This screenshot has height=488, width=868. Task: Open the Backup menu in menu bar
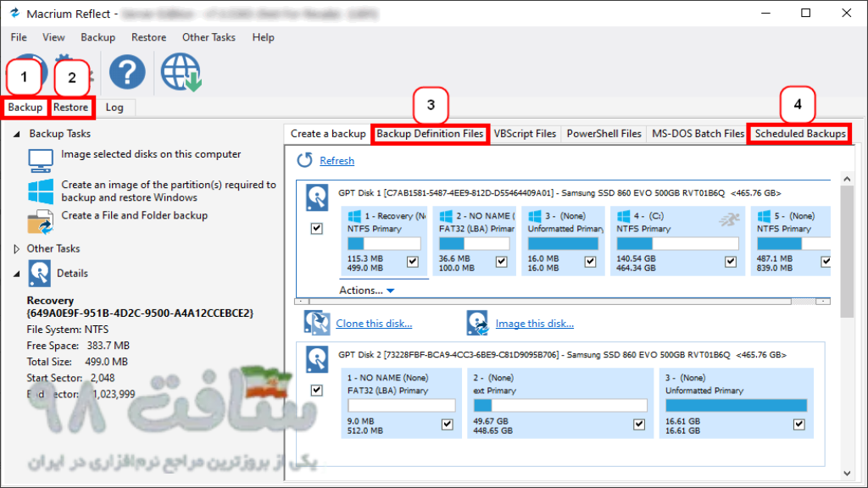(x=98, y=37)
